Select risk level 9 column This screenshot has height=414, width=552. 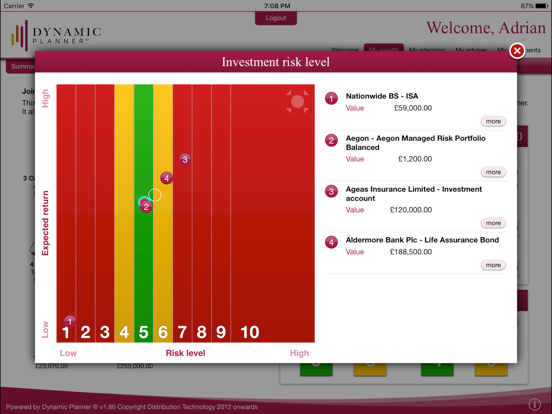click(x=221, y=213)
